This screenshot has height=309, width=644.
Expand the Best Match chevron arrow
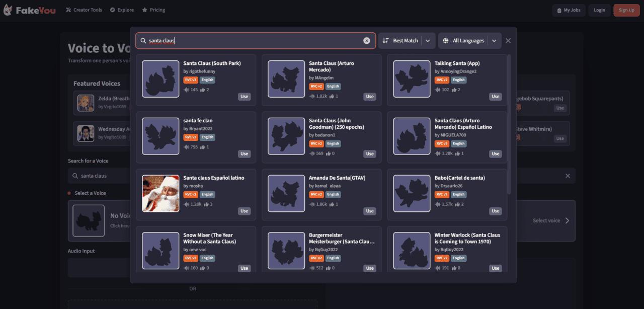428,41
